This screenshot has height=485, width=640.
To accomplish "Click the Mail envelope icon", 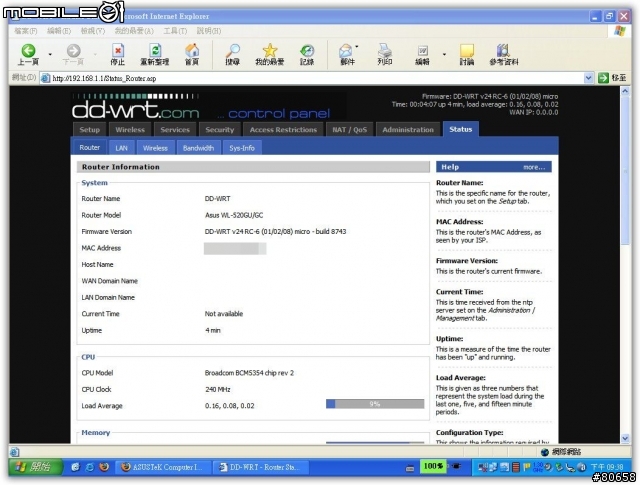I will 346,51.
